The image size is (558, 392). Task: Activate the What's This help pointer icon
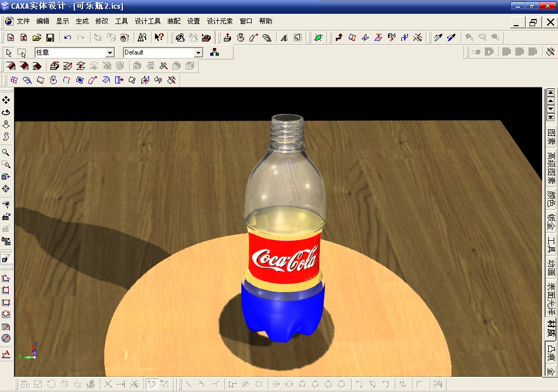click(159, 37)
